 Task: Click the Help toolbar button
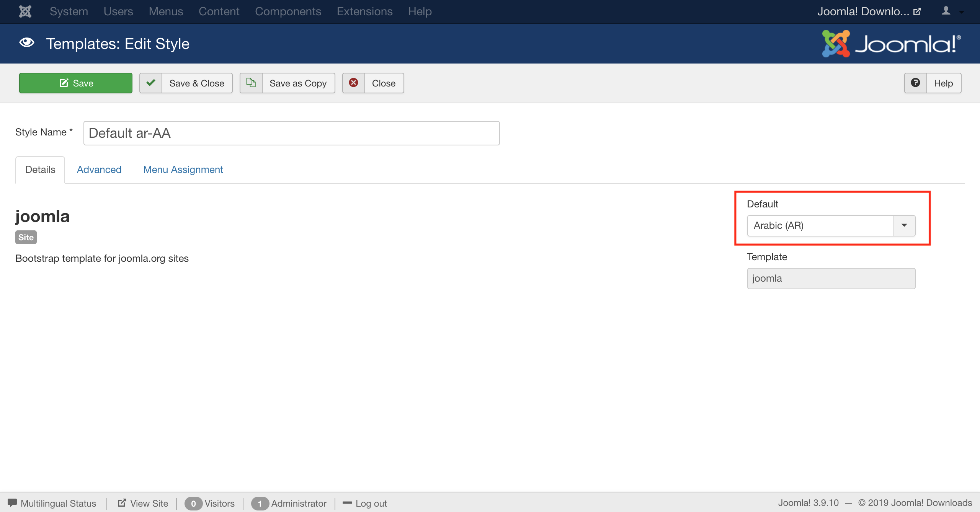click(933, 83)
